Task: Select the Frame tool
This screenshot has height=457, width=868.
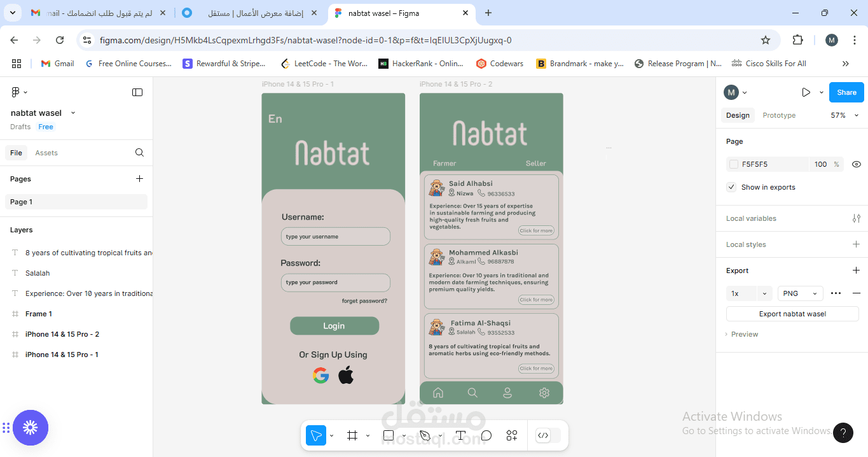Action: [352, 435]
